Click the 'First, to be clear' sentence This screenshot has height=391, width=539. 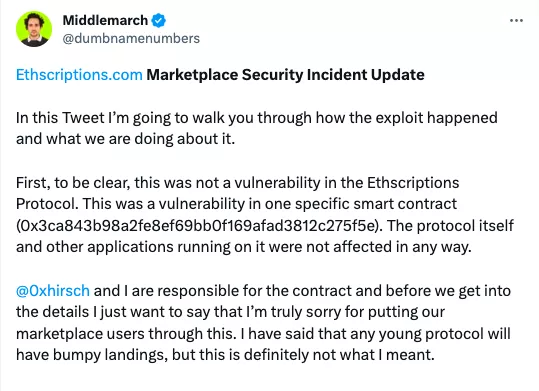(x=238, y=183)
